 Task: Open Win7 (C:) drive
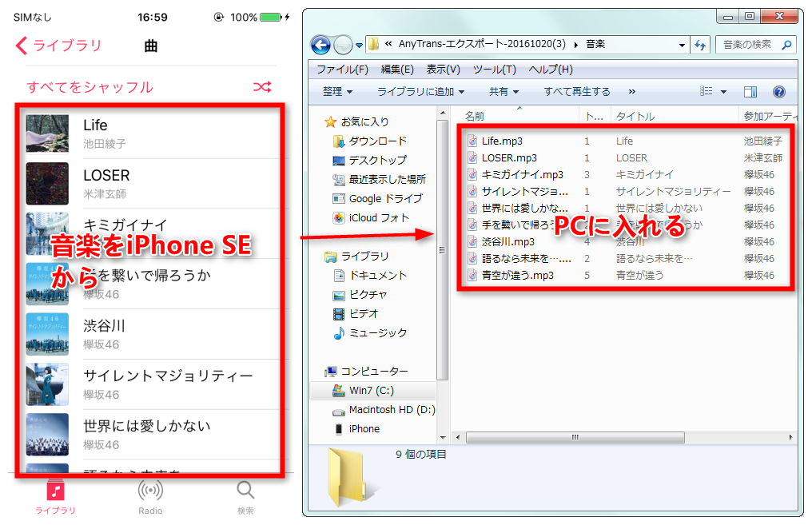click(372, 391)
